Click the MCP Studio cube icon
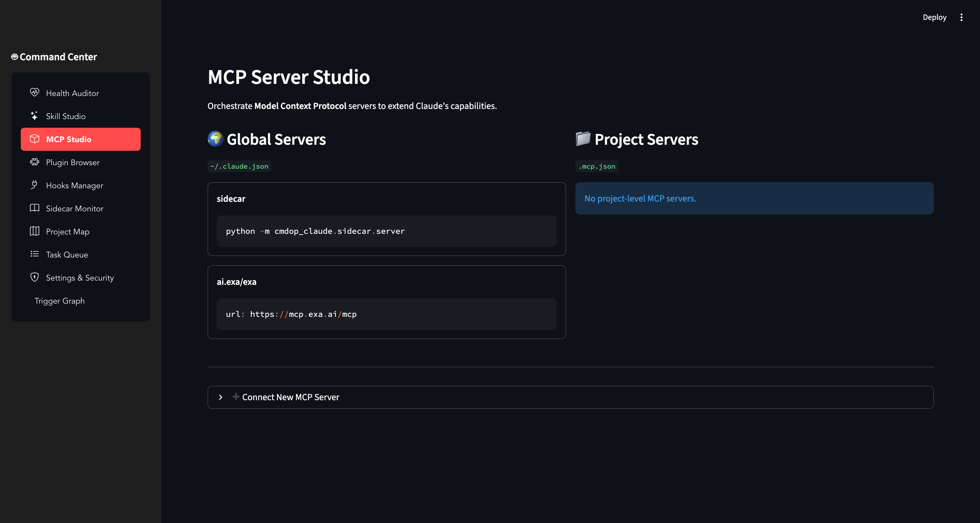 (34, 139)
